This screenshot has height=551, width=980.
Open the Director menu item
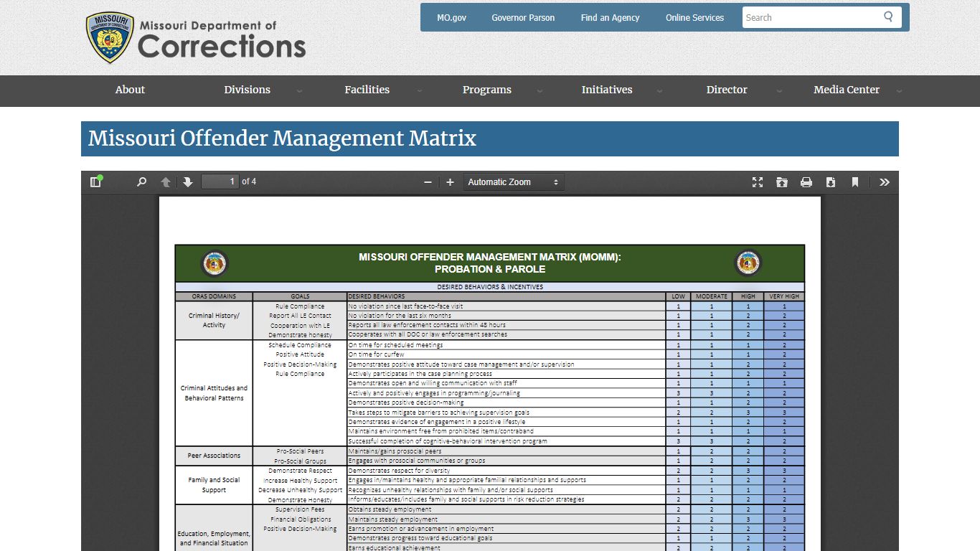point(727,90)
